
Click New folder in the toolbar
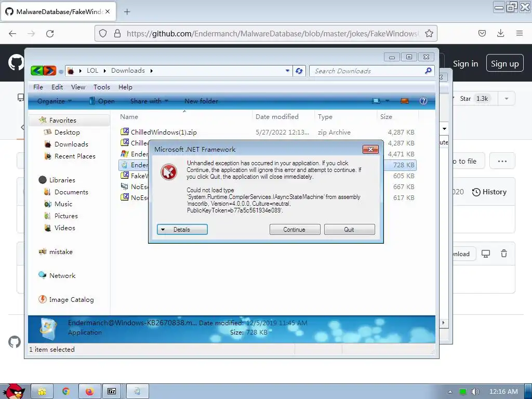(201, 101)
